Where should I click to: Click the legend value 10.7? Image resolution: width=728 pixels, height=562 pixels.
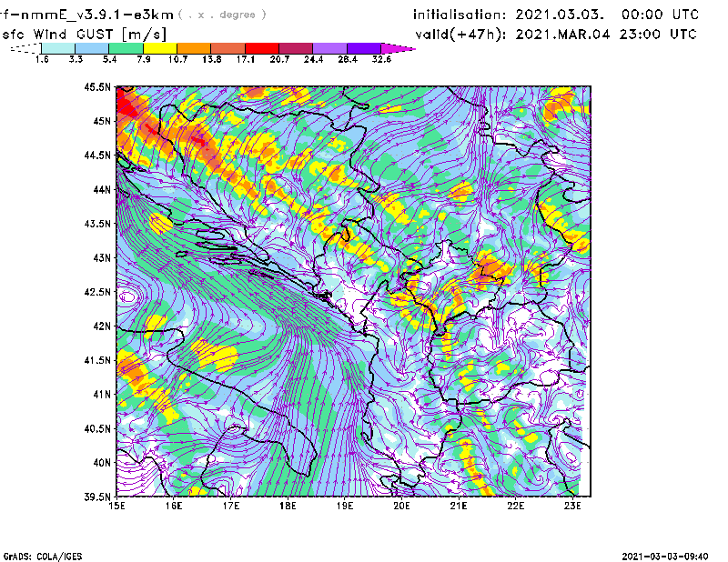click(x=177, y=59)
